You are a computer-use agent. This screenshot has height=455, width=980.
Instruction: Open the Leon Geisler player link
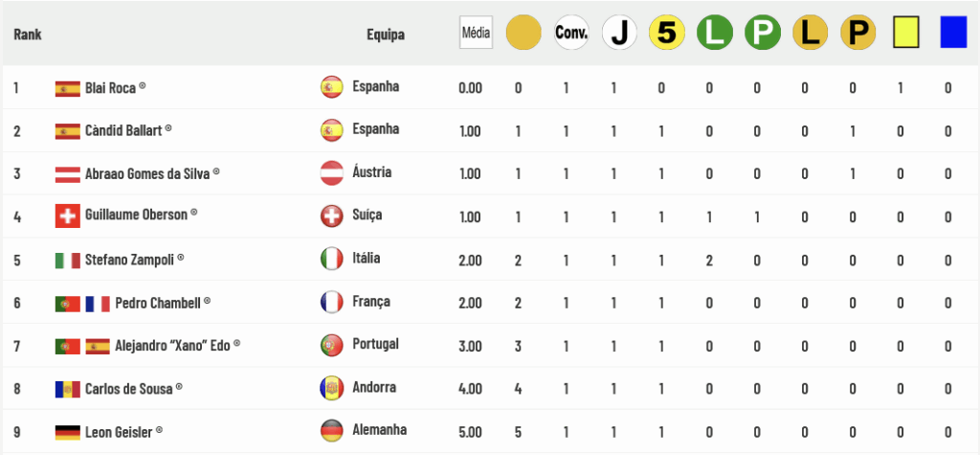click(119, 432)
